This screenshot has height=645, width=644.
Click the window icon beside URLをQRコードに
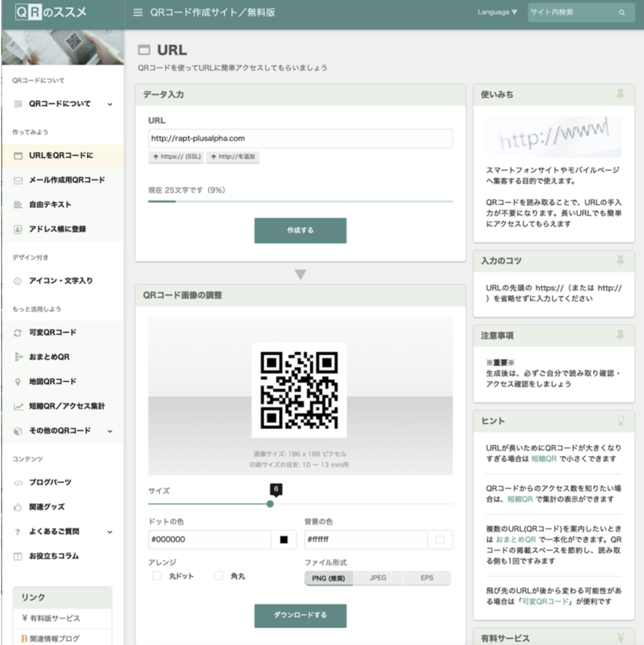(18, 156)
